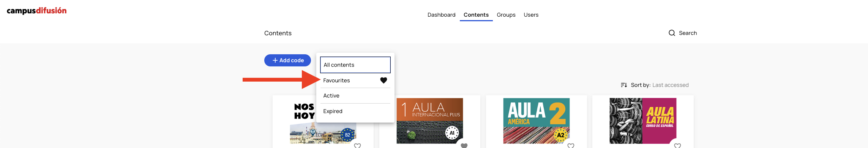Click the search magnifier icon

point(672,33)
